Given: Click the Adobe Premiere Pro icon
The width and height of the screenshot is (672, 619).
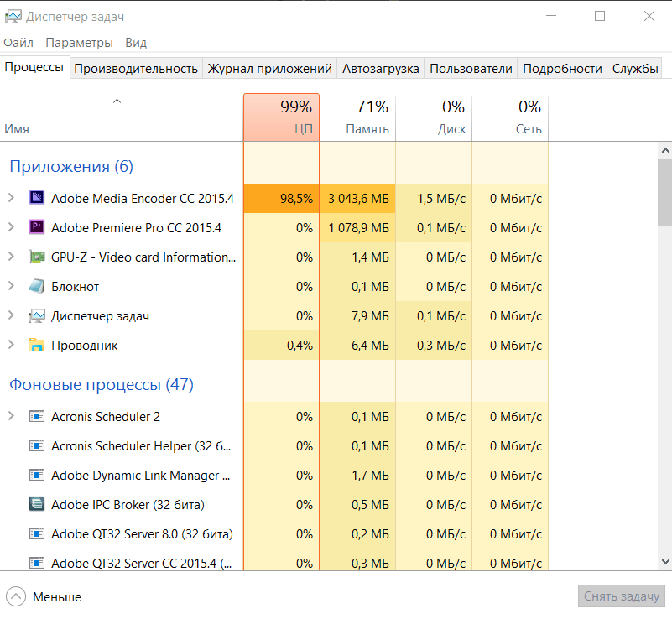Looking at the screenshot, I should coord(37,227).
